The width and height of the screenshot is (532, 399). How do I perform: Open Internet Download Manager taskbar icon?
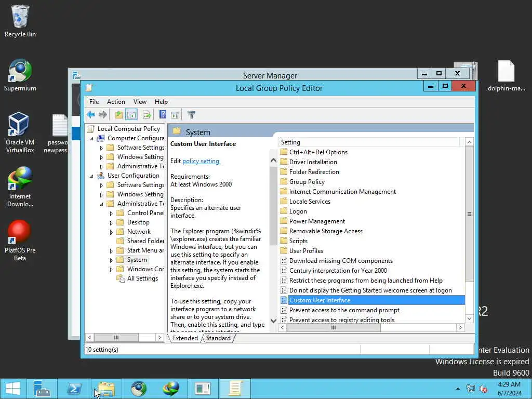(170, 389)
